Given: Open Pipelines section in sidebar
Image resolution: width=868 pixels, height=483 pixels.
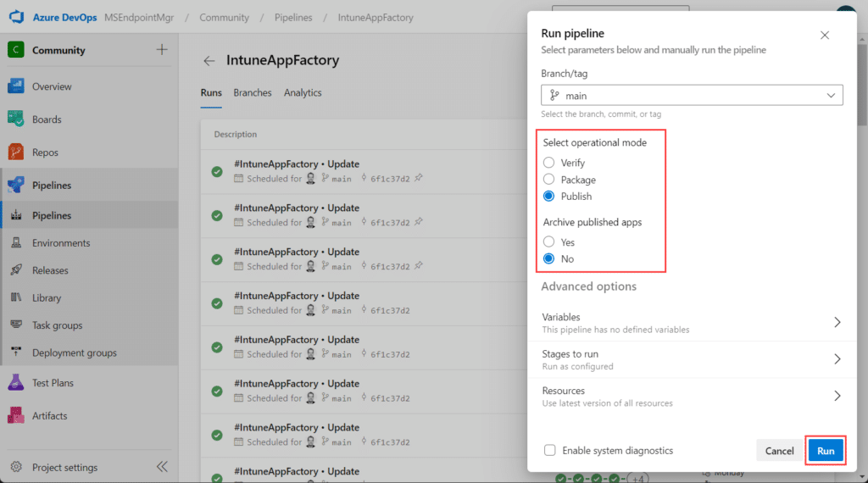Looking at the screenshot, I should coord(90,186).
